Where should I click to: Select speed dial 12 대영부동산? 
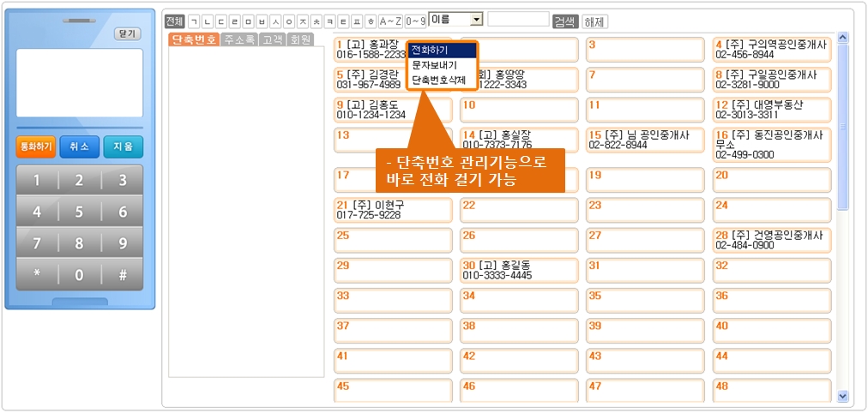772,110
